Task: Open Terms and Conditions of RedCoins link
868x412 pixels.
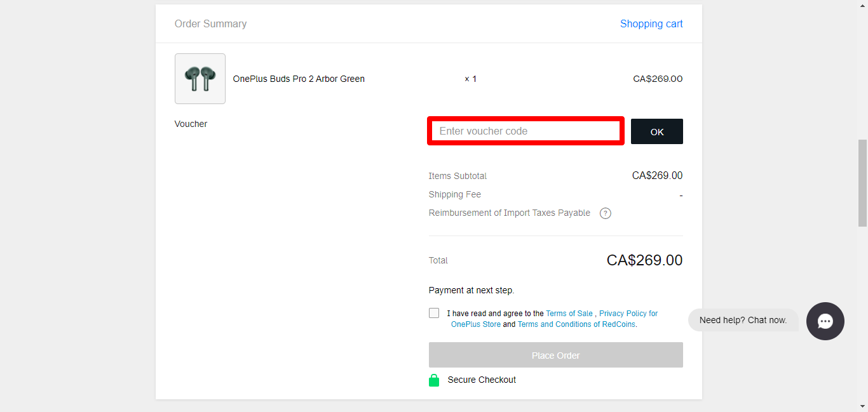Action: pyautogui.click(x=576, y=324)
